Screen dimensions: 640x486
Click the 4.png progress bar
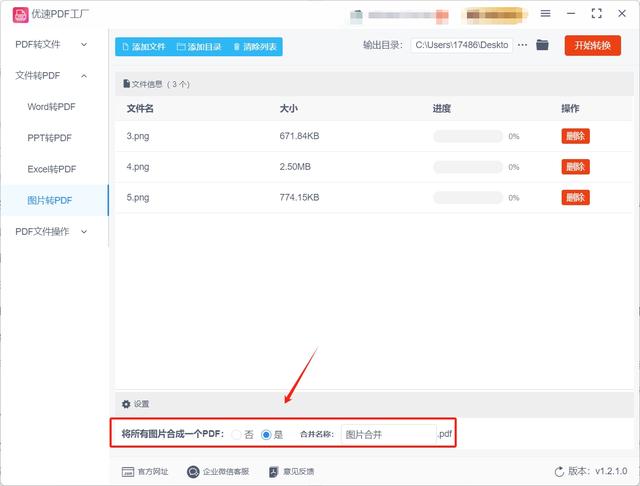coord(468,167)
